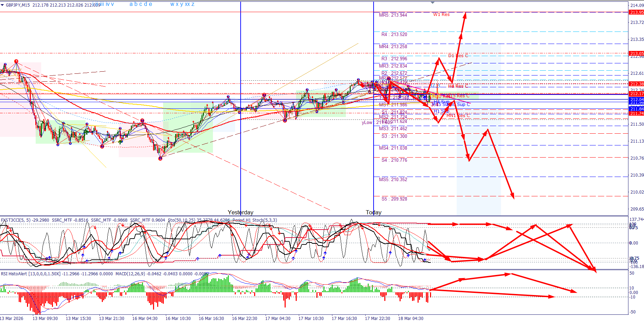Image resolution: width=644 pixels, height=321 pixels.
Task: Click the red 212.38 price tag
Action: coord(636,84)
